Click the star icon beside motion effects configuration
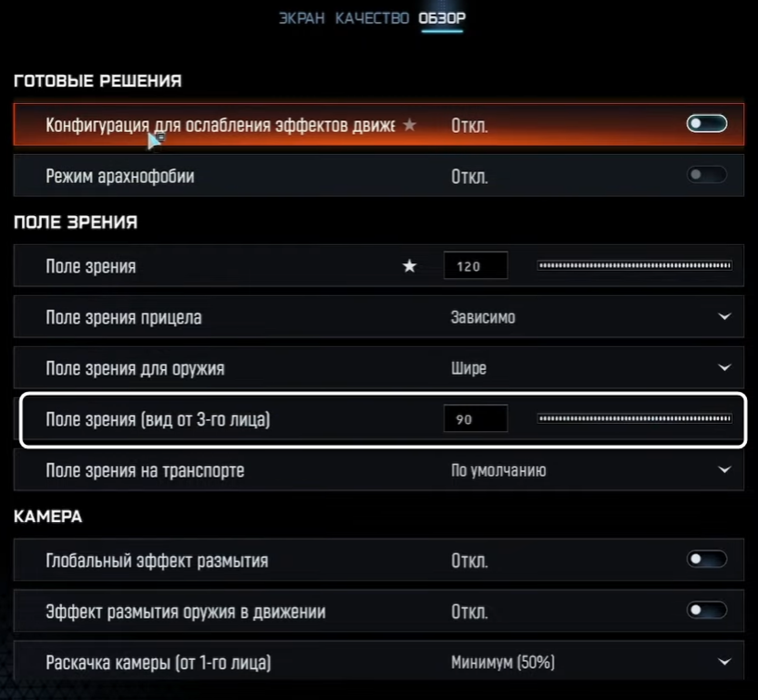Screen dimensions: 758x700 (410, 125)
